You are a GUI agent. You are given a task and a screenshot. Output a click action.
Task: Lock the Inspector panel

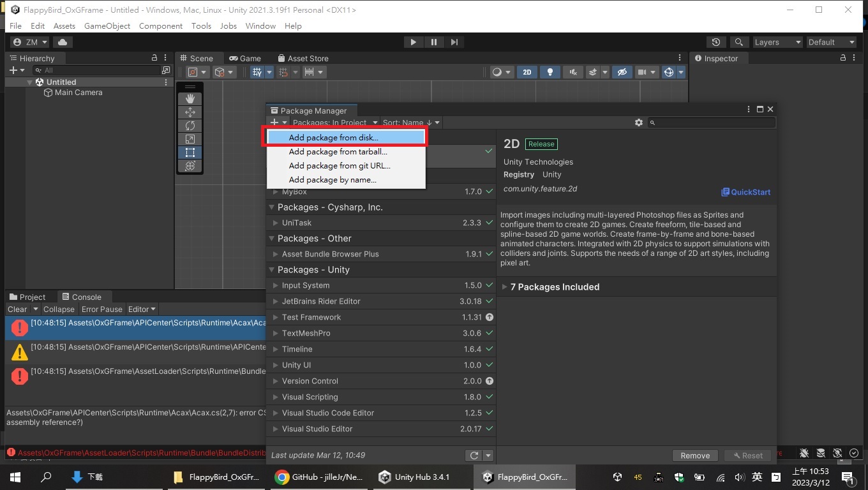pos(843,57)
